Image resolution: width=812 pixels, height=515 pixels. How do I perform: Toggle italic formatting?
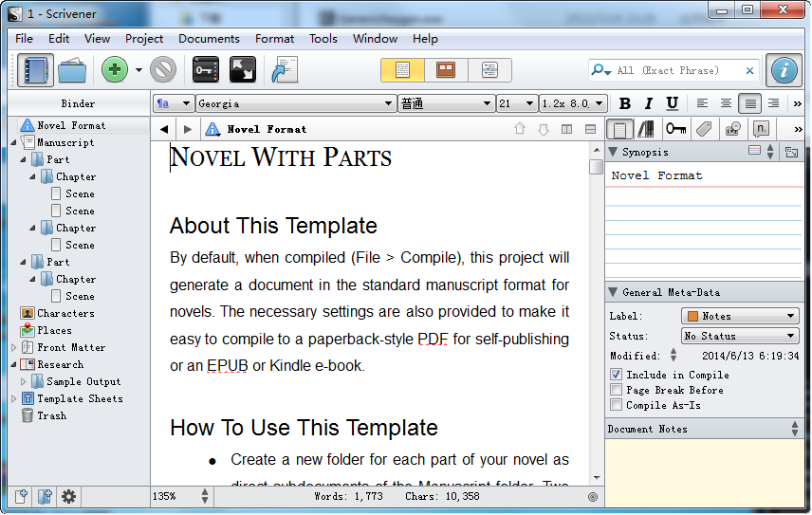coord(648,103)
